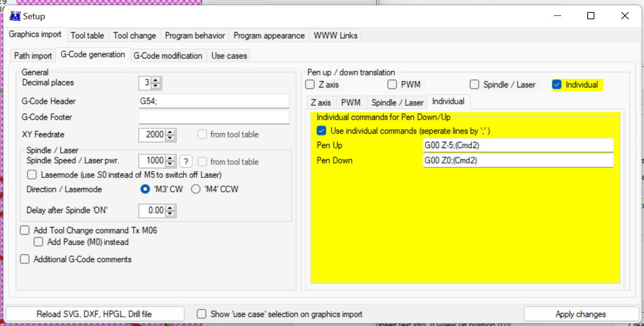Toggle Lasermode S0 instead of M5
The width and height of the screenshot is (644, 326).
(x=32, y=175)
